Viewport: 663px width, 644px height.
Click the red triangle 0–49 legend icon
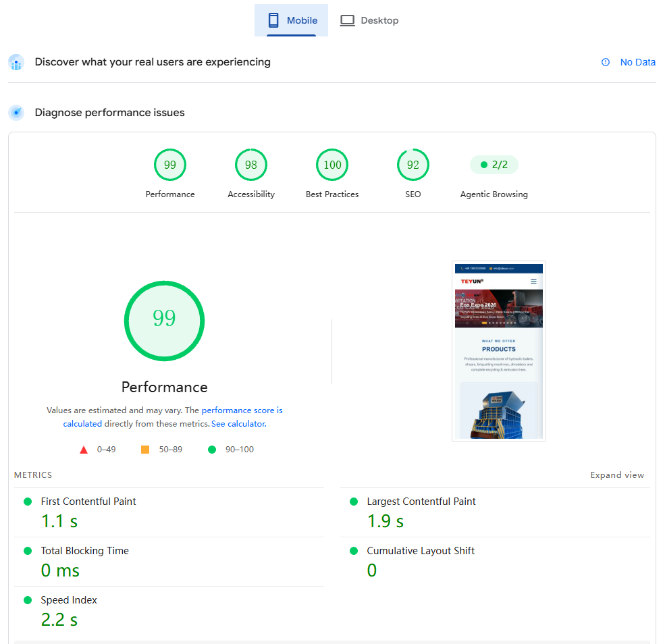[x=84, y=450]
